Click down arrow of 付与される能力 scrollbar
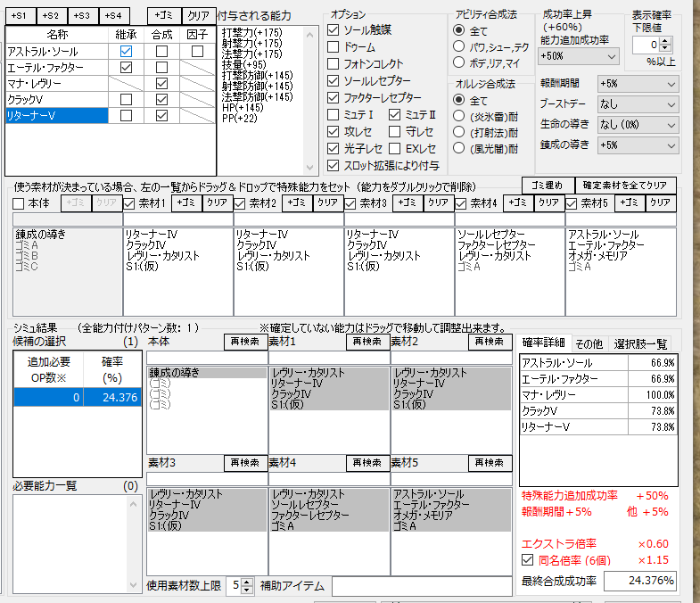Viewport: 700px width, 603px height. click(x=309, y=168)
